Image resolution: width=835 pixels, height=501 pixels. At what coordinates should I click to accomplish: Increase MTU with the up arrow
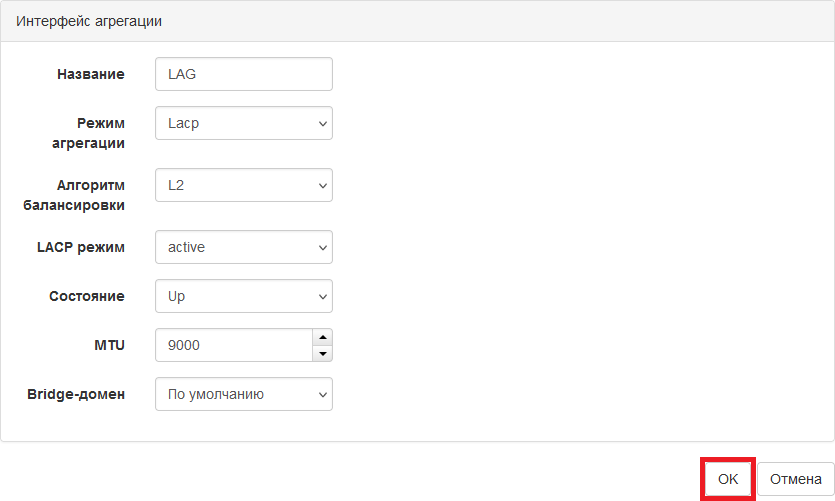[323, 337]
